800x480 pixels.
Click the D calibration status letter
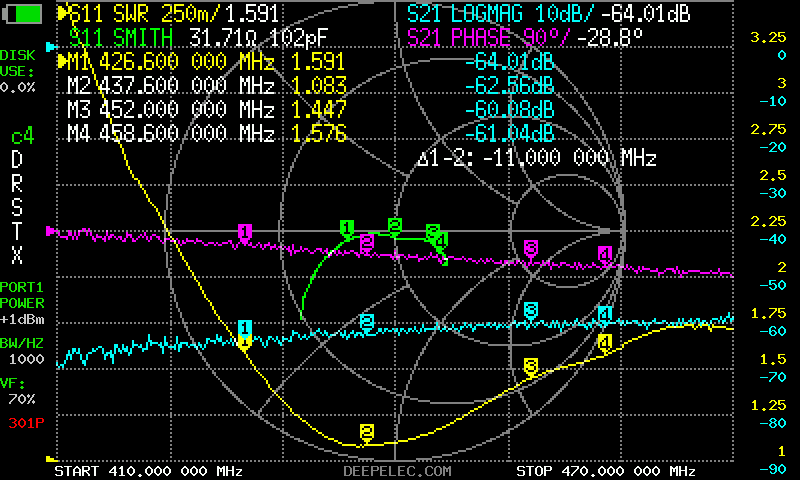click(17, 160)
